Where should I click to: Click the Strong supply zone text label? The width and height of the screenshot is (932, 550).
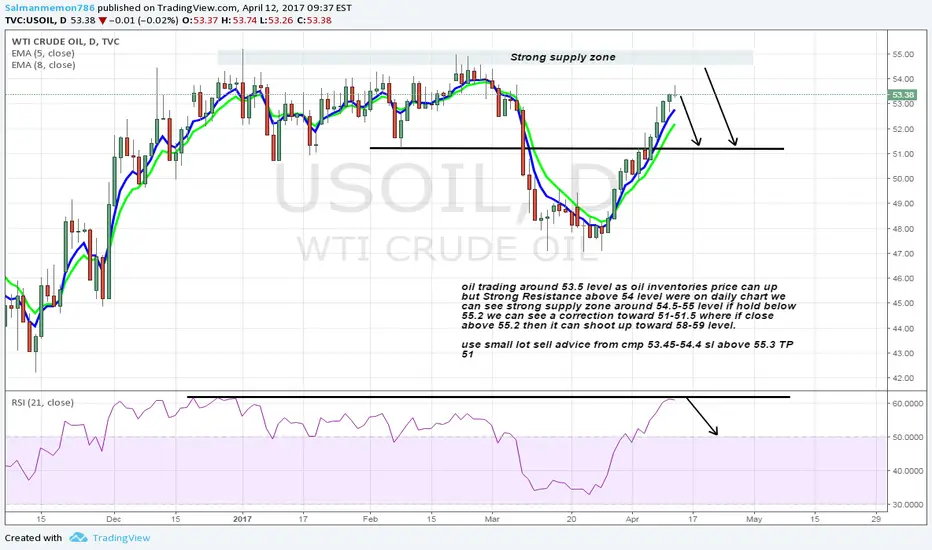(563, 58)
